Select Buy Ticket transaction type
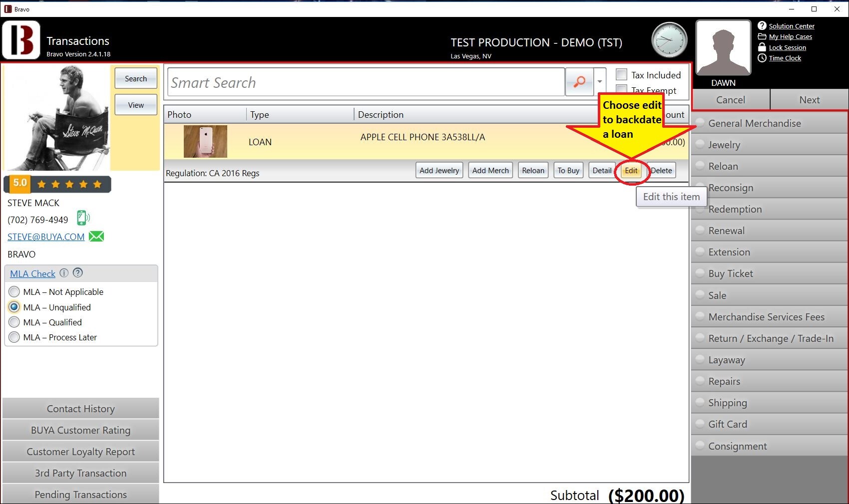849x504 pixels. point(770,273)
